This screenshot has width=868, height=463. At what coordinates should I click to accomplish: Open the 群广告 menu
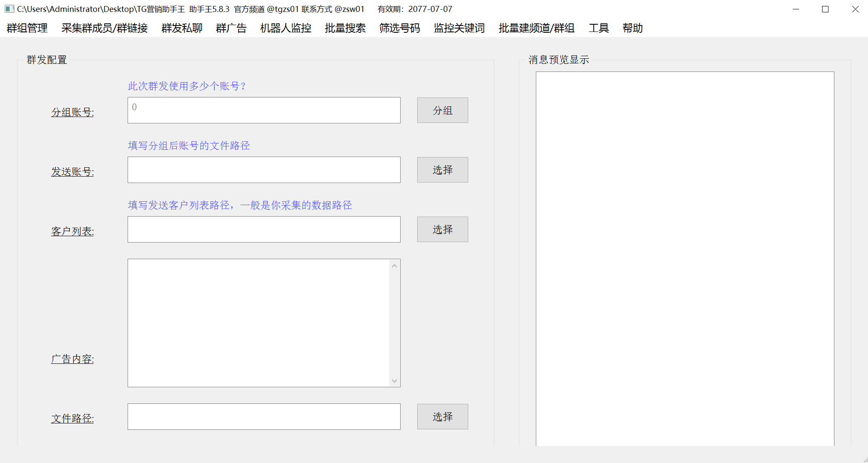[x=231, y=28]
